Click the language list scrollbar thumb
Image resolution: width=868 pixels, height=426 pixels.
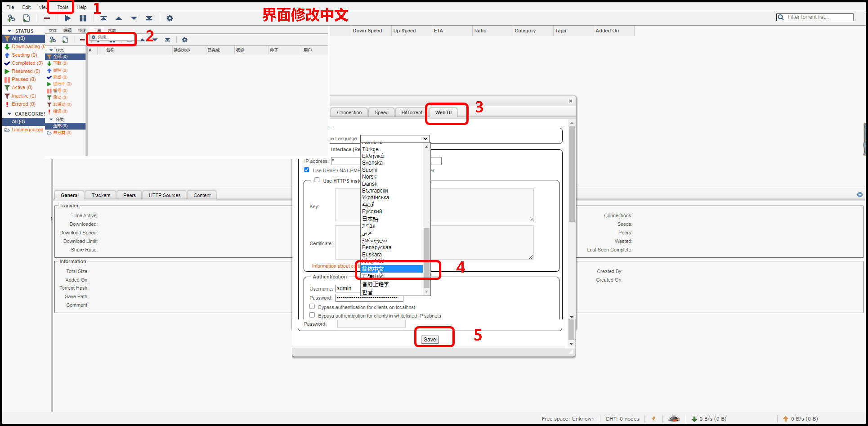tap(426, 258)
